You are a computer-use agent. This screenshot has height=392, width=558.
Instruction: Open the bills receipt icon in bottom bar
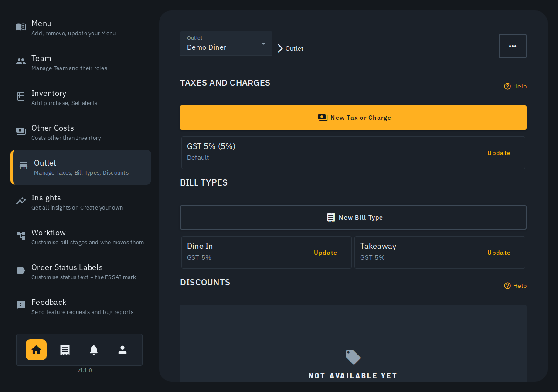[x=65, y=350]
